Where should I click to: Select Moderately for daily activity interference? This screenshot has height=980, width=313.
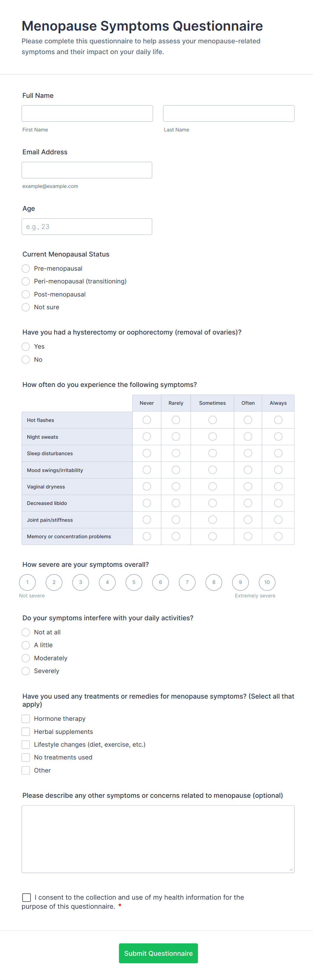point(26,658)
